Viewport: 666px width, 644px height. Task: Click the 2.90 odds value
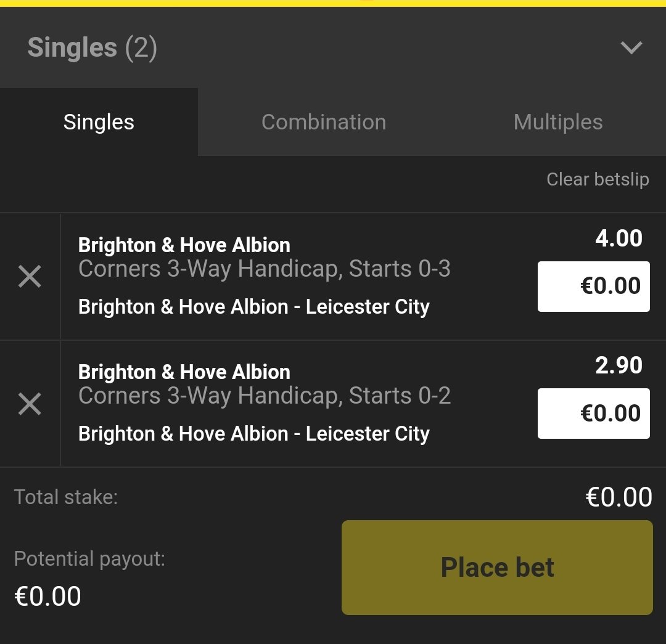[x=619, y=365]
